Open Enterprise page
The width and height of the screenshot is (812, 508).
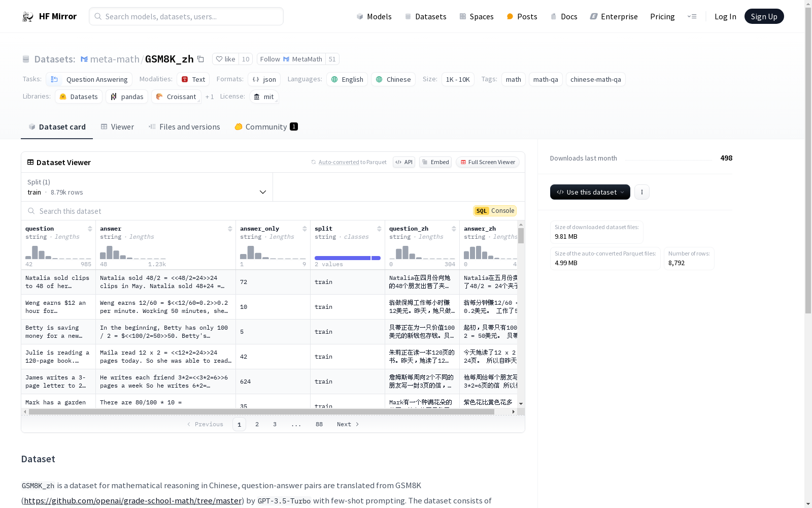[x=614, y=16]
